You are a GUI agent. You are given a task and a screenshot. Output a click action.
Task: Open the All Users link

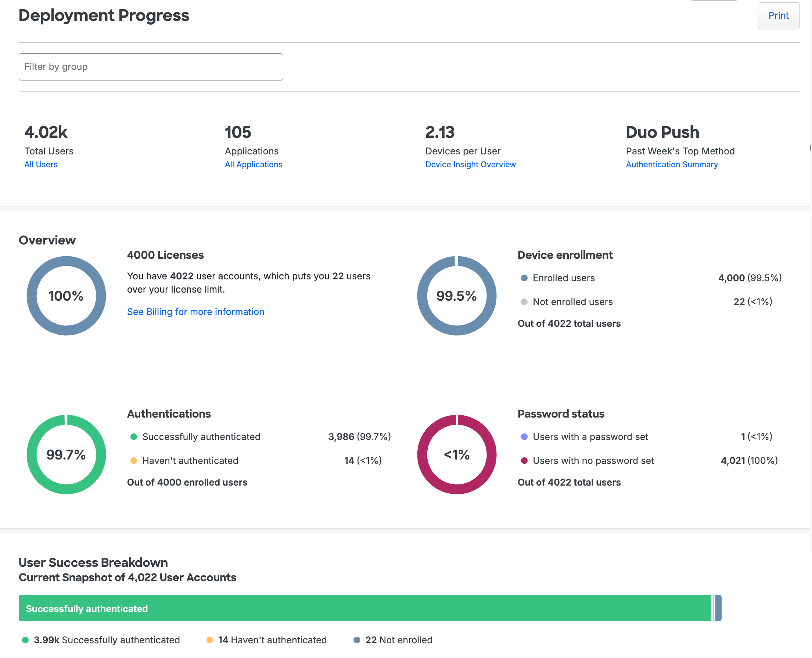pos(40,165)
